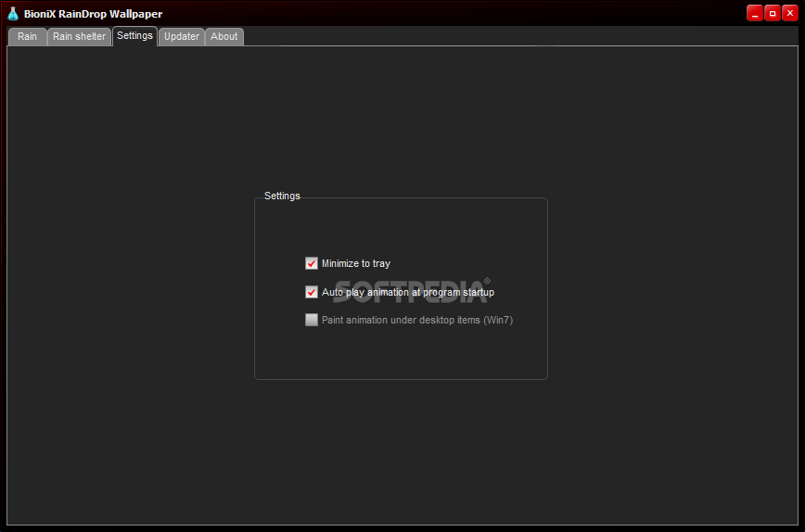Go to the Updater tab
The height and width of the screenshot is (532, 805).
click(x=181, y=36)
